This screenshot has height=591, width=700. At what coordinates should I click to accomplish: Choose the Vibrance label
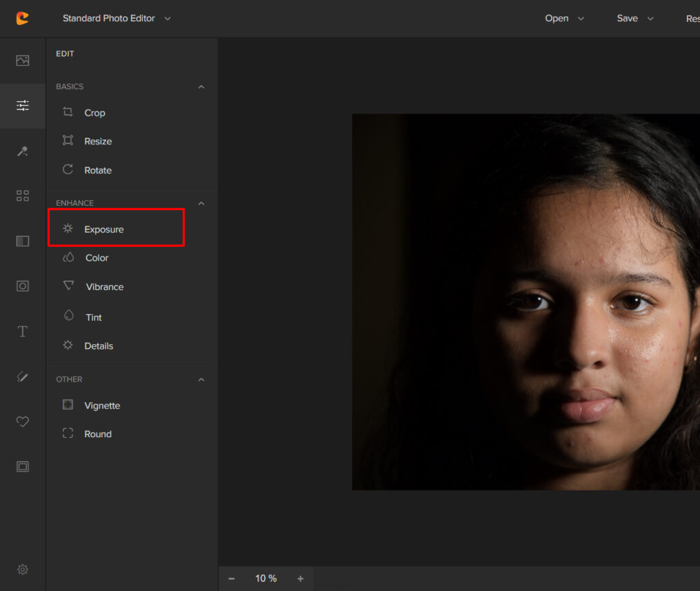[x=105, y=287]
